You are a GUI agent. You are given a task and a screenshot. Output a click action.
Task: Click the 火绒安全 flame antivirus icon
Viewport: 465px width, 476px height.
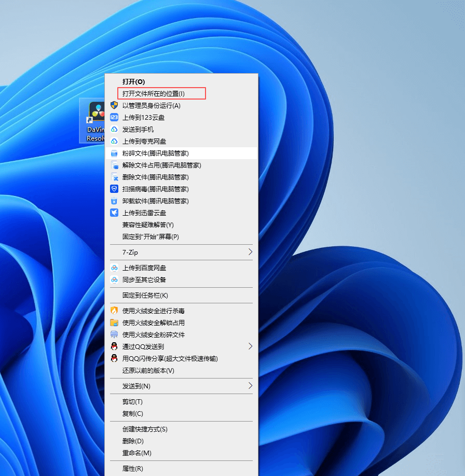tap(114, 311)
